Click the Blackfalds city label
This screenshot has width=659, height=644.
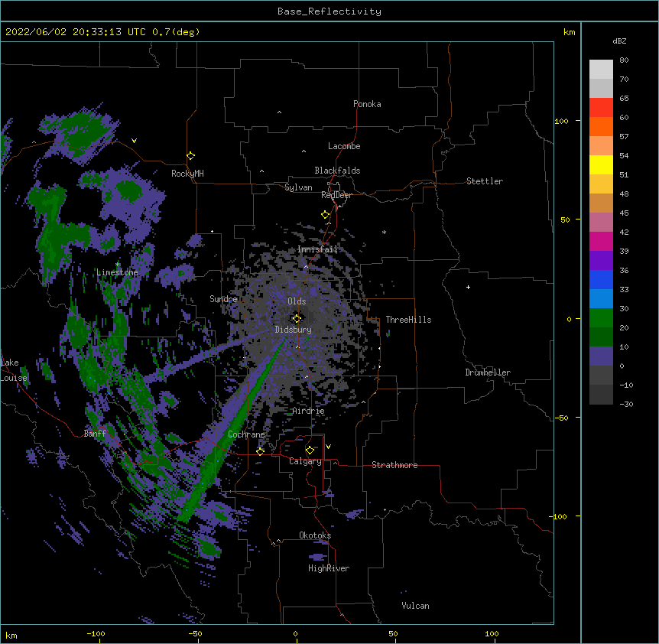[337, 171]
